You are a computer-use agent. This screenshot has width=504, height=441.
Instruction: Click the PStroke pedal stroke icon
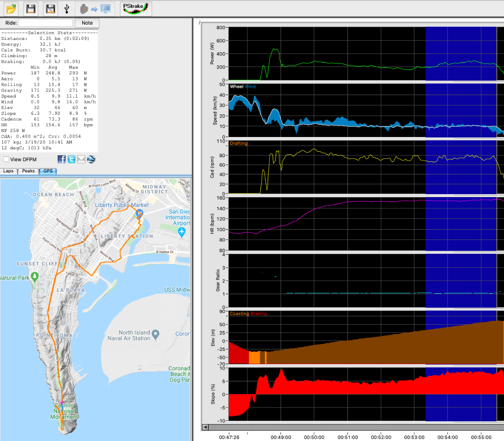pyautogui.click(x=135, y=8)
